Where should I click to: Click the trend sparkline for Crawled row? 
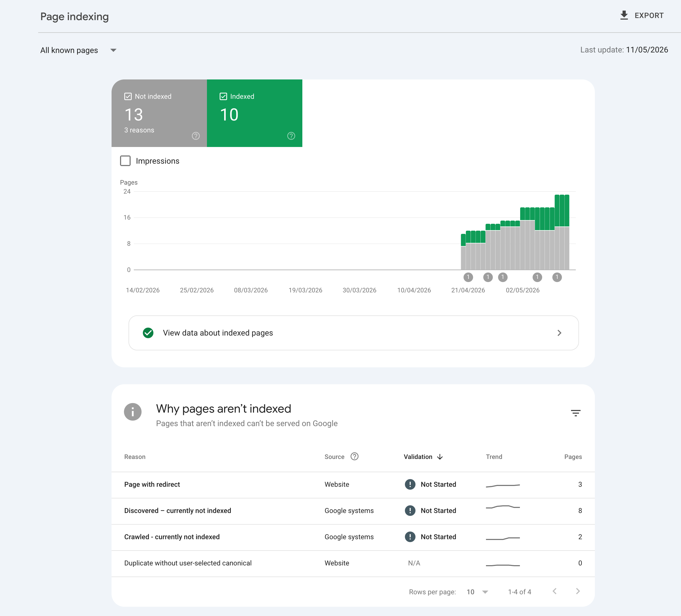[x=503, y=538]
